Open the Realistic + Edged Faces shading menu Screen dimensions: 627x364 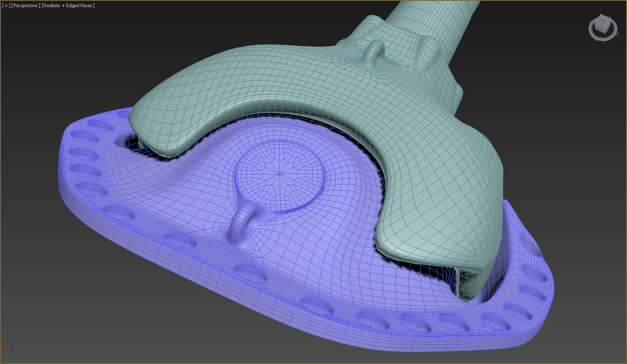[68, 6]
